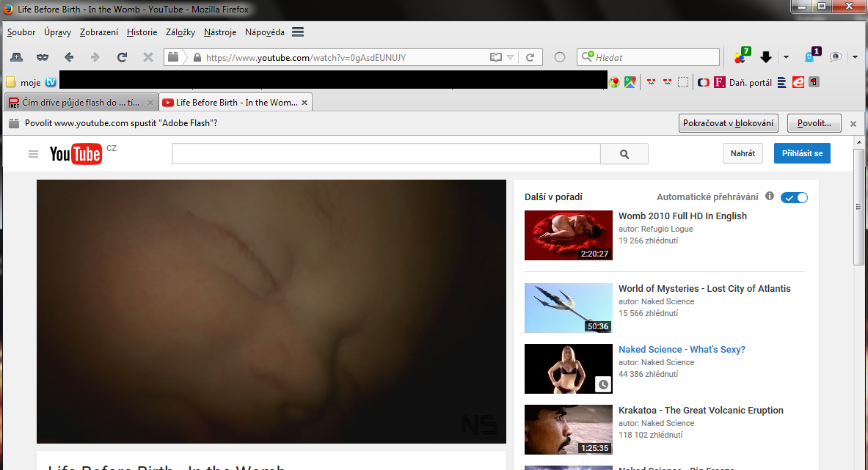Viewport: 868px width, 470px height.
Task: Open the moje bookmarks folder
Action: 23,82
